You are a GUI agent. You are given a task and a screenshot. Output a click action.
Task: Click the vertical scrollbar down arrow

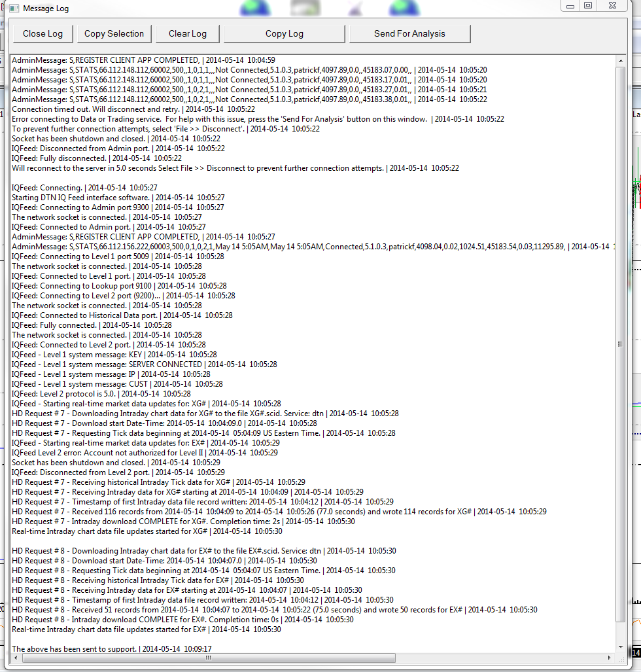pos(621,647)
